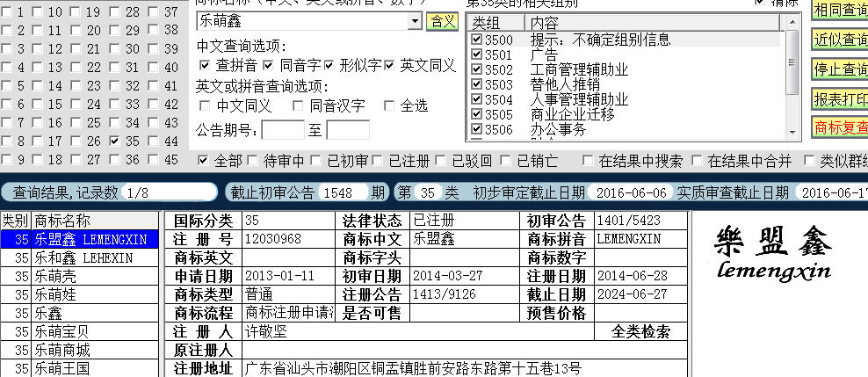Click the 乐盟鑫 trademark image
The width and height of the screenshot is (868, 377).
tap(773, 254)
